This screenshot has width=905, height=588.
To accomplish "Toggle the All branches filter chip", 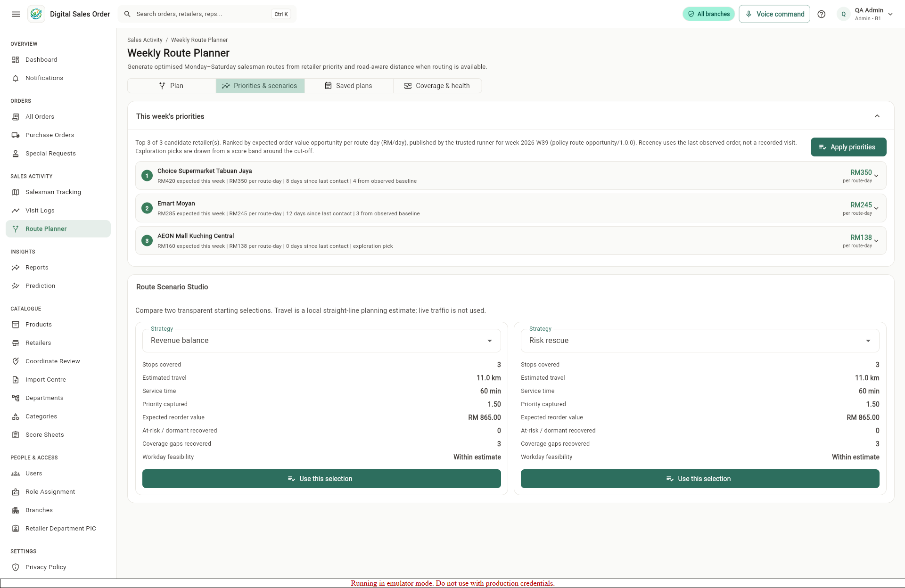I will pyautogui.click(x=708, y=14).
